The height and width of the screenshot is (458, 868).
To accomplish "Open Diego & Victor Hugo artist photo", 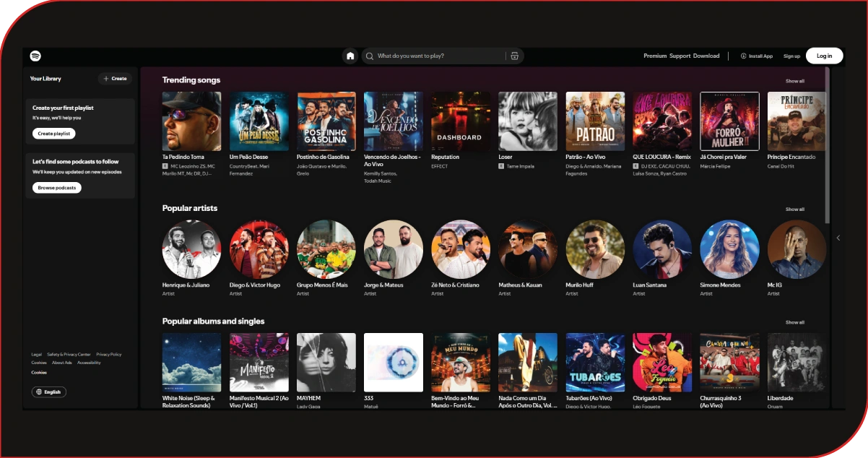I will tap(259, 249).
